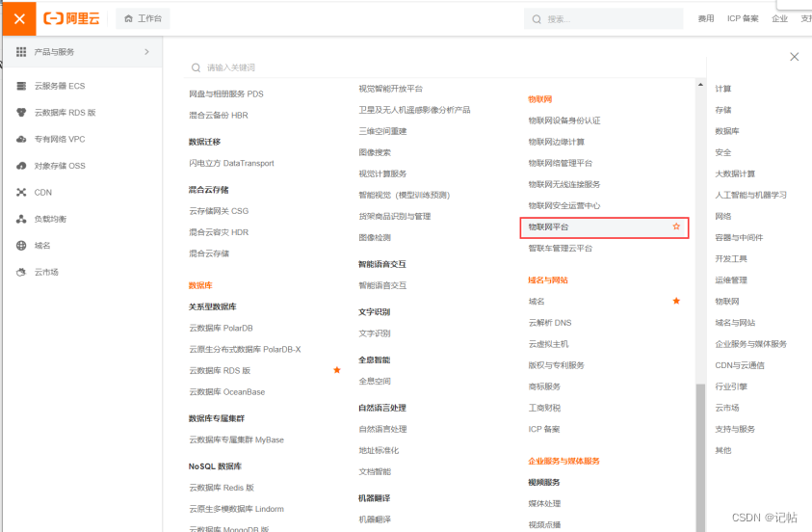
Task: Open 地址标准化 link
Action: [x=379, y=450]
